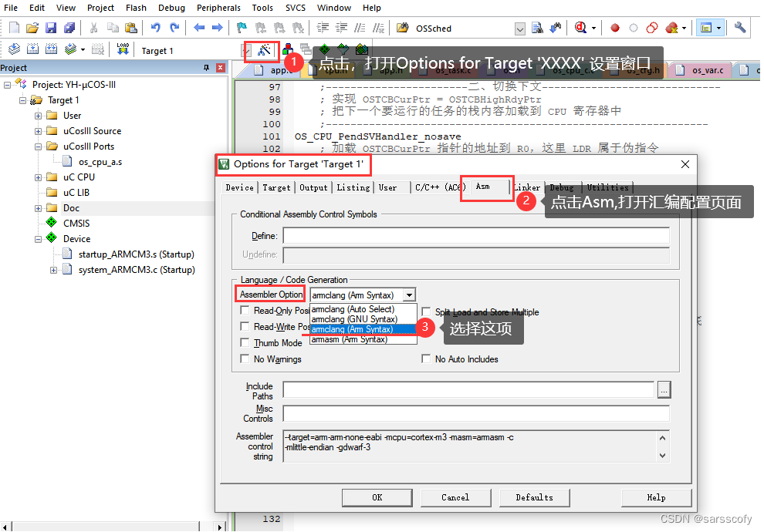Start the debug session icon
The width and height of the screenshot is (764, 532).
[x=580, y=28]
